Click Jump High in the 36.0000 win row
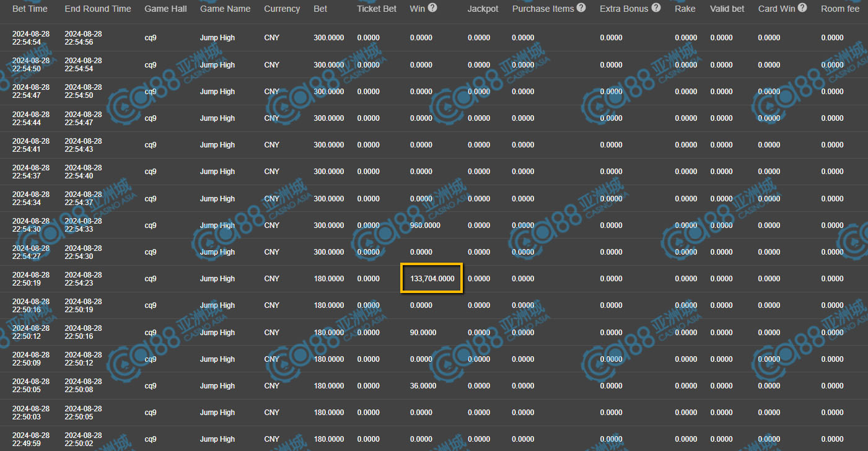 point(217,386)
